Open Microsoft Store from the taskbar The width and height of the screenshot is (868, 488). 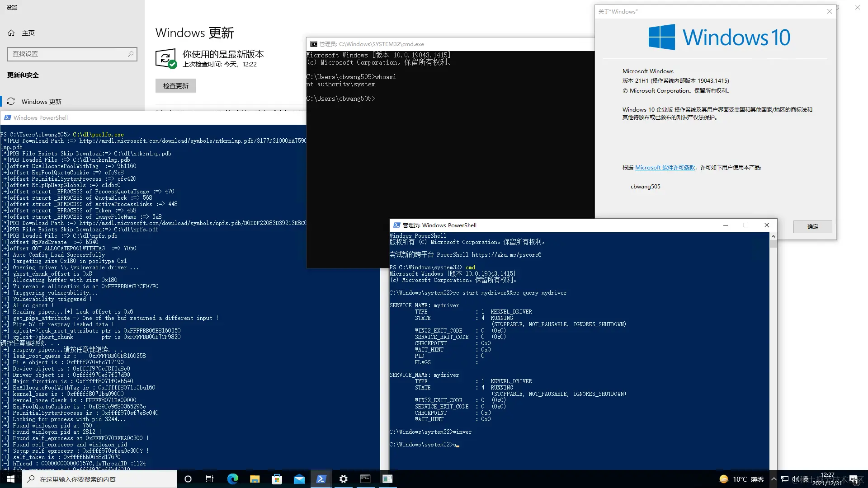coord(277,479)
